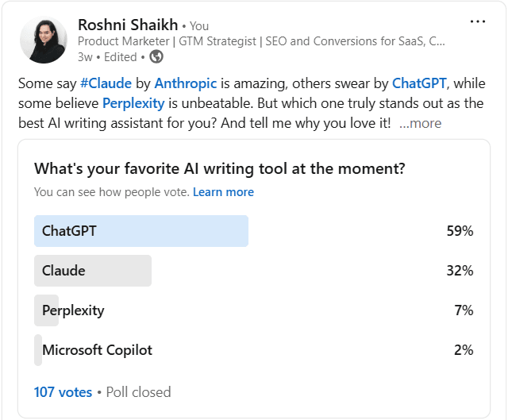Click the globe visibility icon

[156, 56]
